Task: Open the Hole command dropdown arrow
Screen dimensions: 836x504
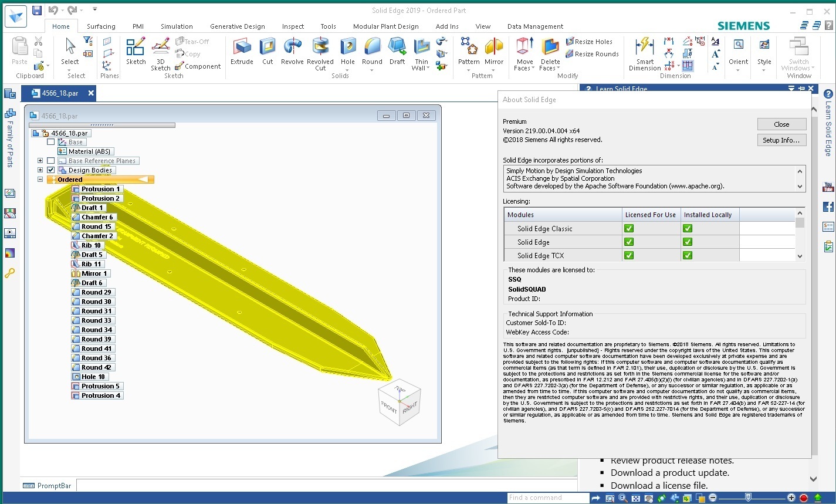Action: (x=348, y=70)
